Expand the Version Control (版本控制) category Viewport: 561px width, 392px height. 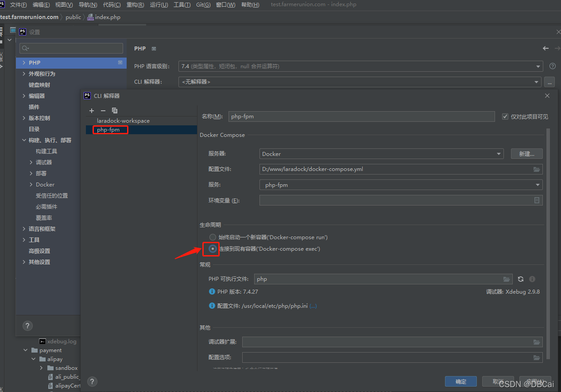24,118
